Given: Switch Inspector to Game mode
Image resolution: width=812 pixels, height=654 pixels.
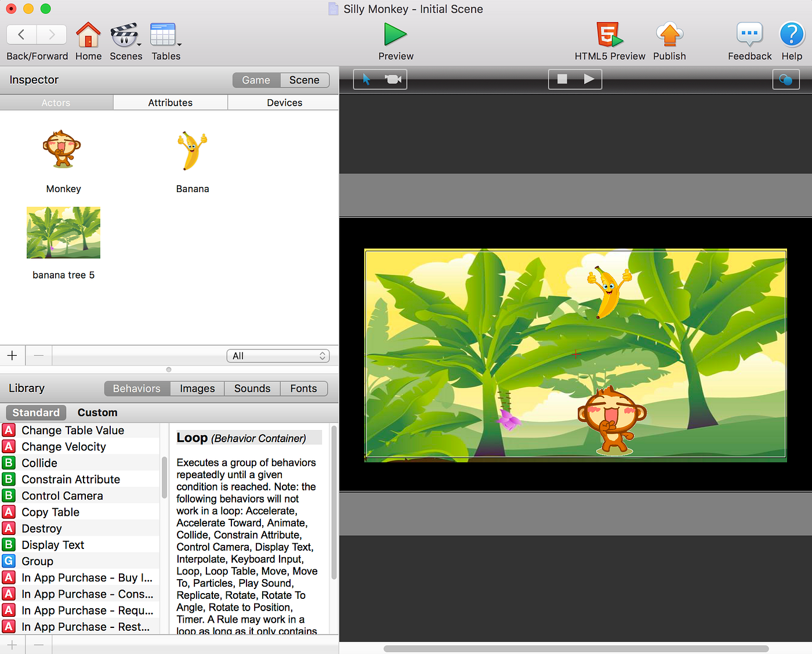Looking at the screenshot, I should [x=256, y=80].
